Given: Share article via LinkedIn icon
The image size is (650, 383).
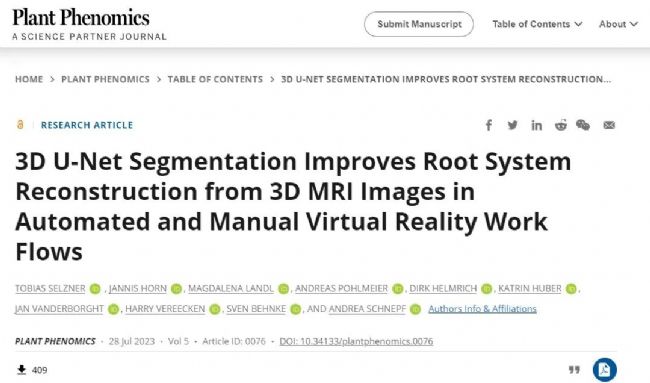Looking at the screenshot, I should coord(536,125).
